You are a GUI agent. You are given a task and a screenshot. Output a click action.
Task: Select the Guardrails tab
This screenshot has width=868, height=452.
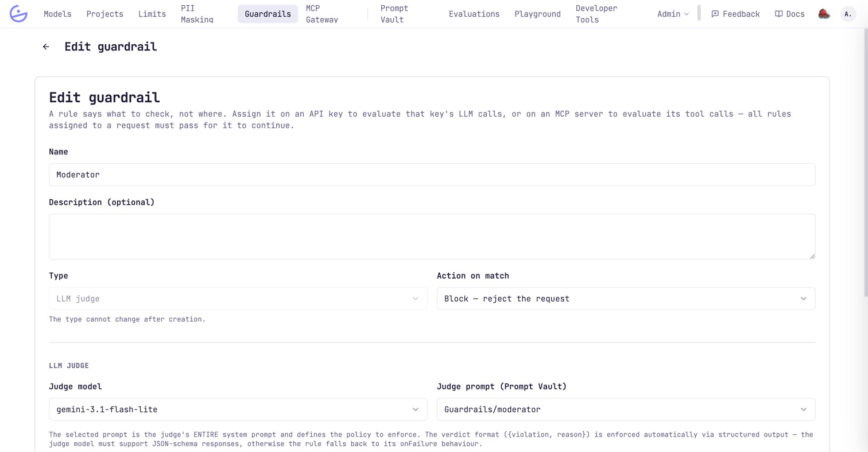tap(268, 14)
